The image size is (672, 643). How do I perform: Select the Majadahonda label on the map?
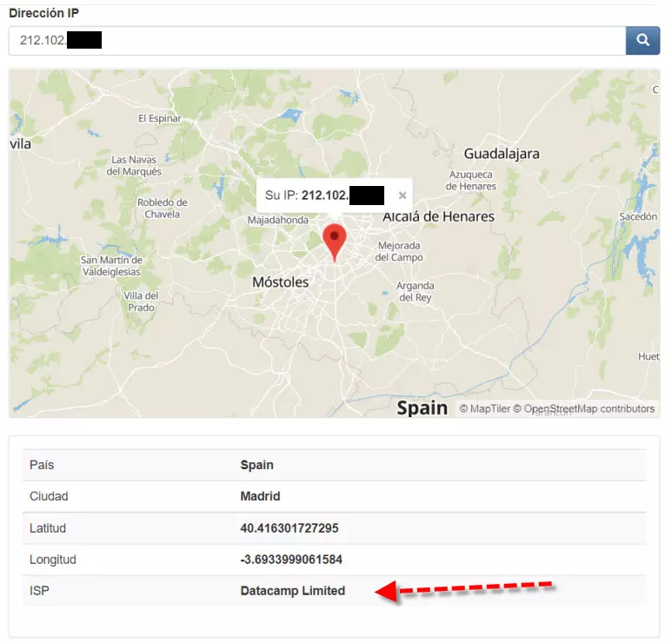click(x=277, y=220)
